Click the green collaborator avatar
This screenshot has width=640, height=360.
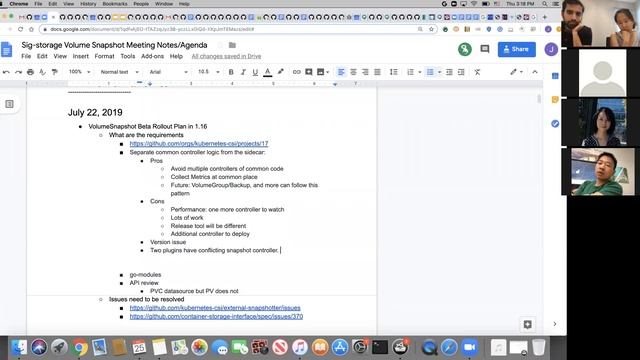(x=464, y=49)
